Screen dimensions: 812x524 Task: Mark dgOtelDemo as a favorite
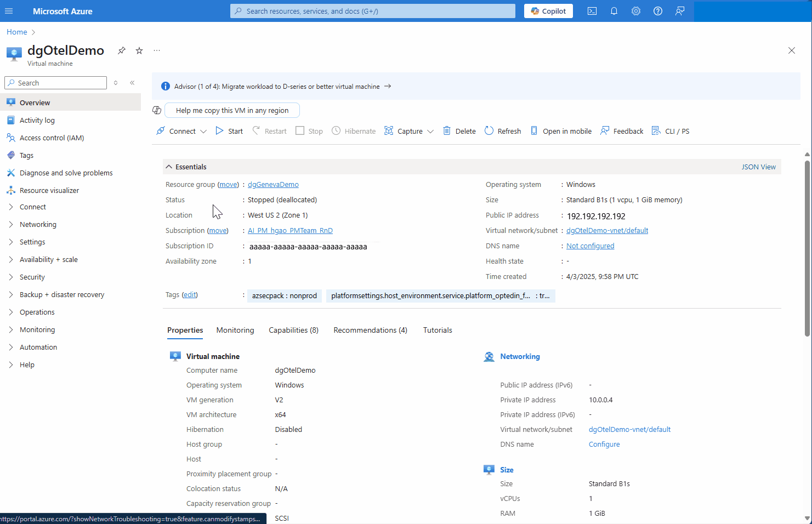[139, 50]
